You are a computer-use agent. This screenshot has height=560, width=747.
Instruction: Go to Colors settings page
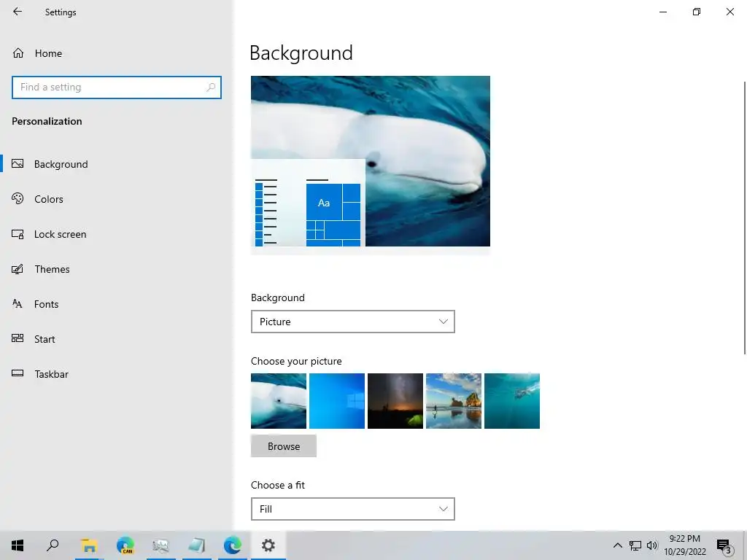(117, 199)
